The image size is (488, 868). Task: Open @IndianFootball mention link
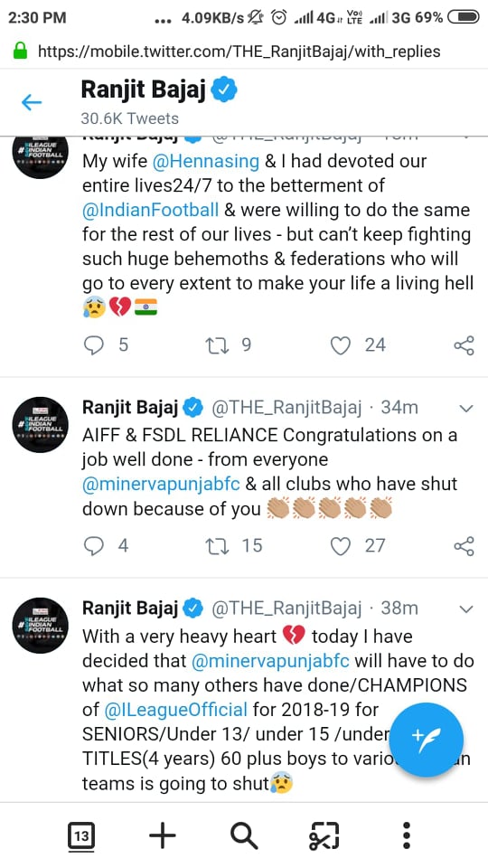[151, 210]
